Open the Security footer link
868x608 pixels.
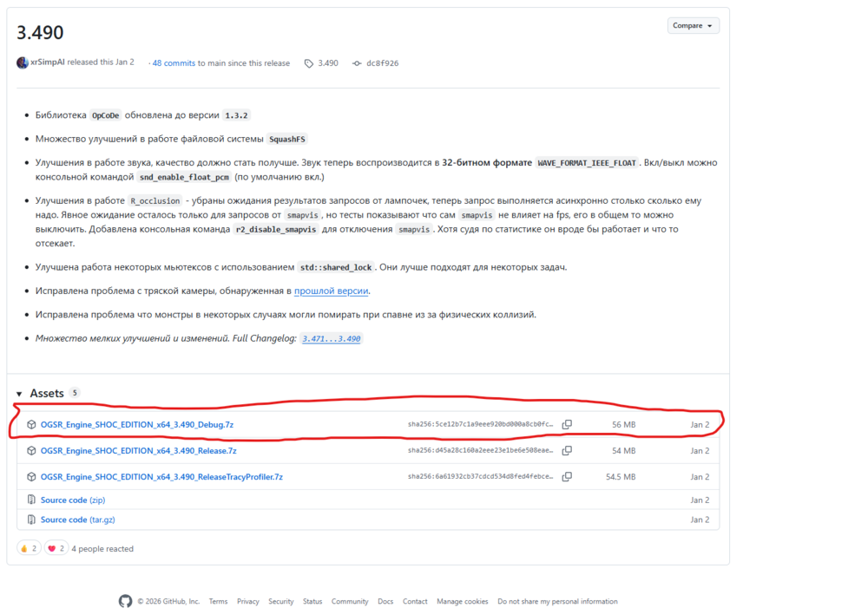280,601
